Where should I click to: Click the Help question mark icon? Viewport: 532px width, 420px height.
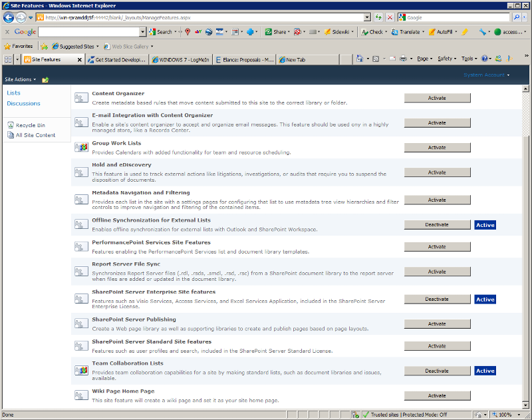tap(485, 59)
